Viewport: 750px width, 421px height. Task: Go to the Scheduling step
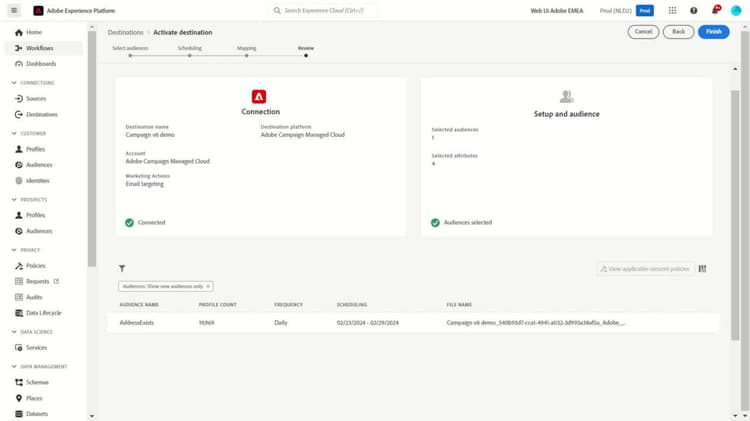(189, 51)
